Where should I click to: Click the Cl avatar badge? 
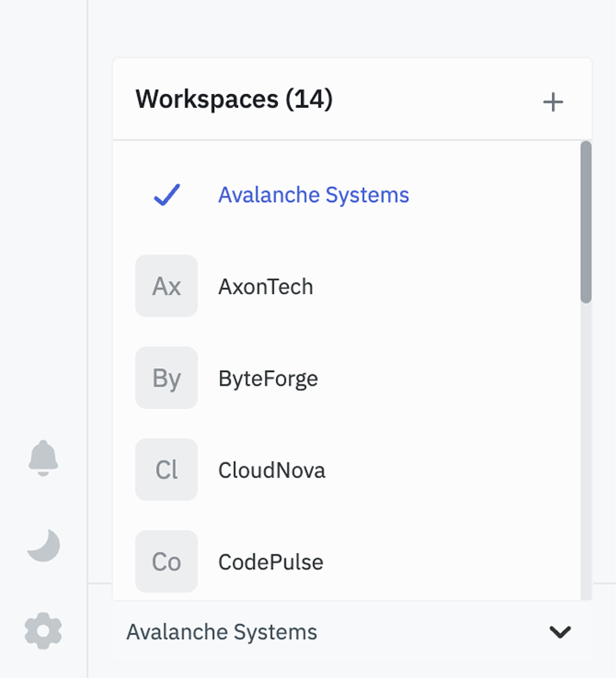(166, 470)
